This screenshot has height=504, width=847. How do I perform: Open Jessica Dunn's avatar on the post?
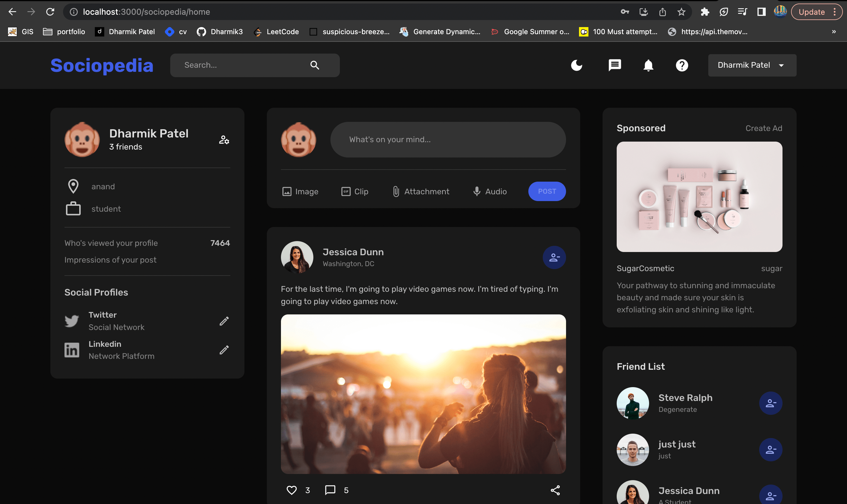click(297, 257)
